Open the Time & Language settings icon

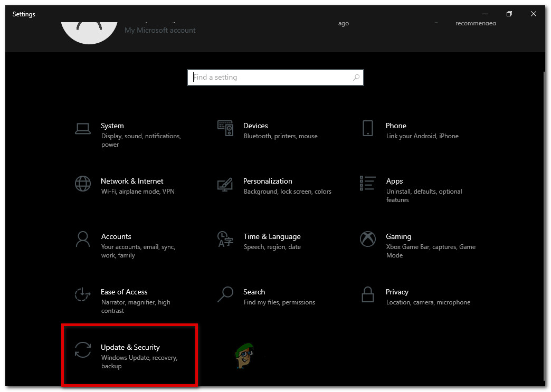(x=225, y=239)
